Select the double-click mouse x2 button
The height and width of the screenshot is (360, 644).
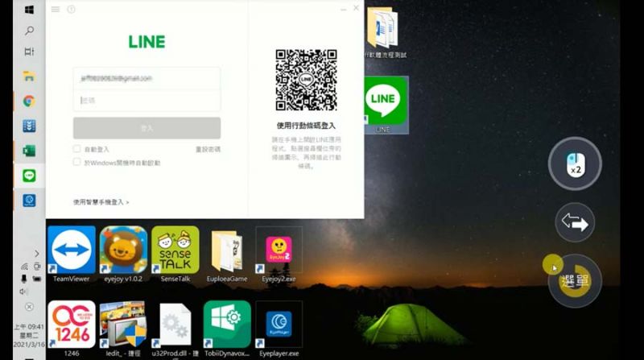pyautogui.click(x=575, y=164)
